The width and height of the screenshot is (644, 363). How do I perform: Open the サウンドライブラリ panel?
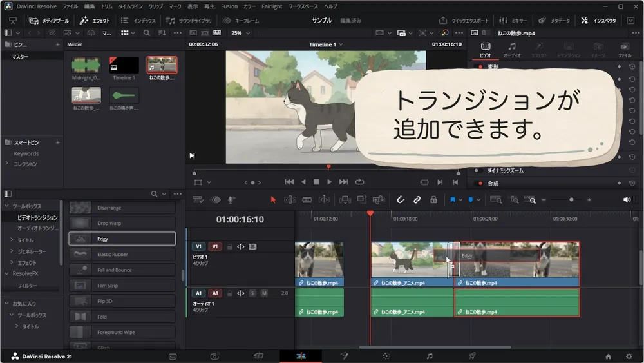point(189,21)
